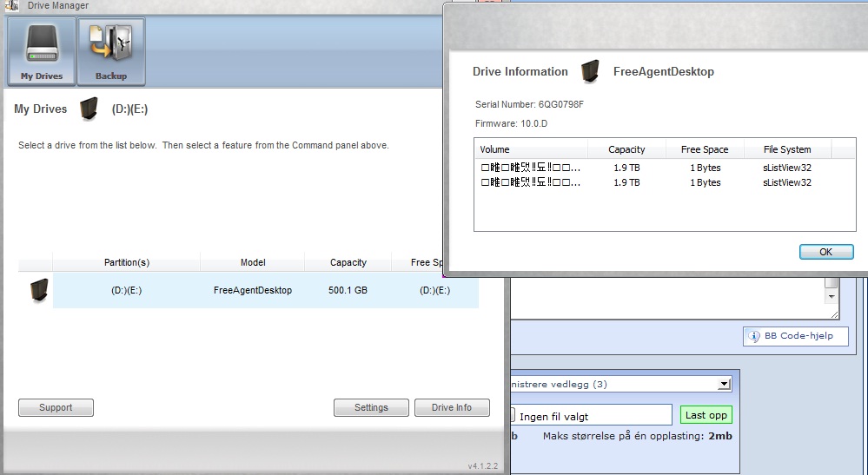Click the version v4.1.2.2 label
Screen dimensions: 868x475
coord(483,465)
